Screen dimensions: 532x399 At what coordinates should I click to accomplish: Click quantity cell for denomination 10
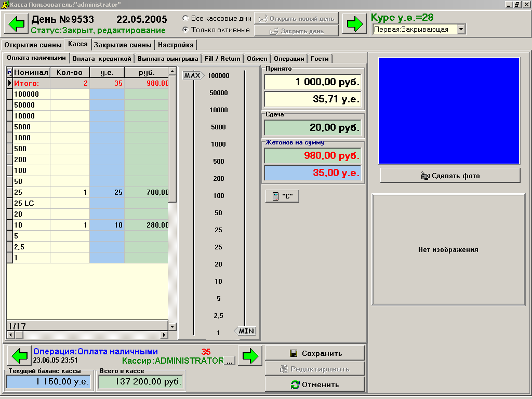(x=70, y=225)
